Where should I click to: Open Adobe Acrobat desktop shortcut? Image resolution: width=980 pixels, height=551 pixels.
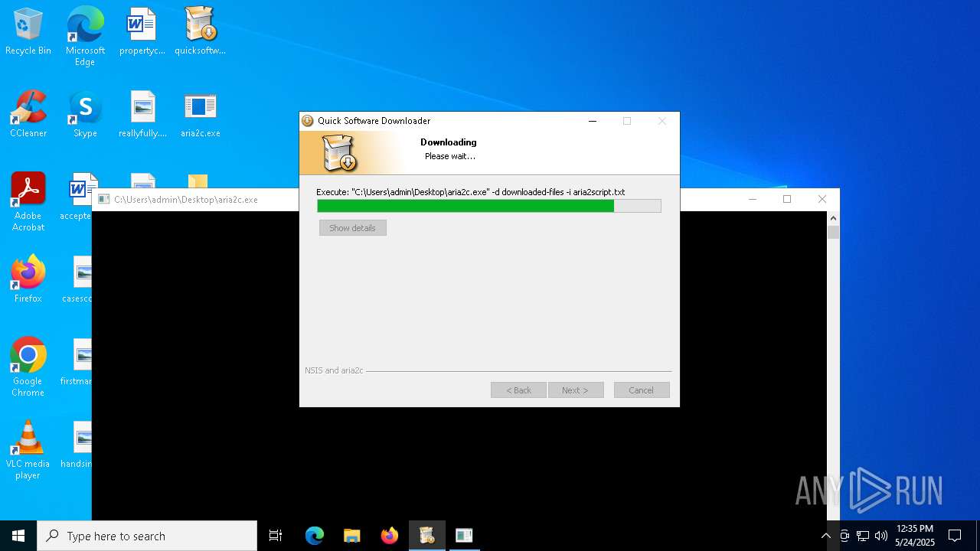(x=28, y=202)
